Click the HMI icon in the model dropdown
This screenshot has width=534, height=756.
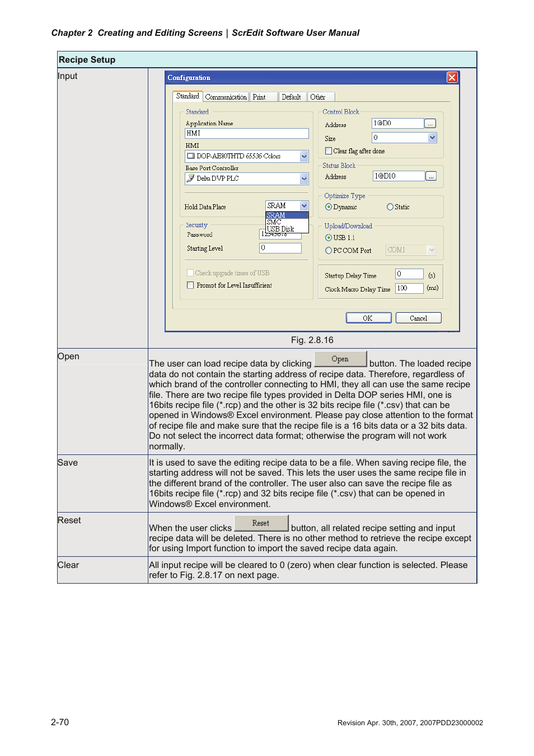[x=191, y=156]
